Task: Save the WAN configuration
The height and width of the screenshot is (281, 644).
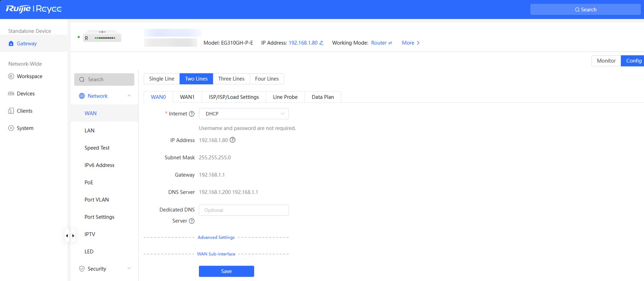Action: click(226, 271)
